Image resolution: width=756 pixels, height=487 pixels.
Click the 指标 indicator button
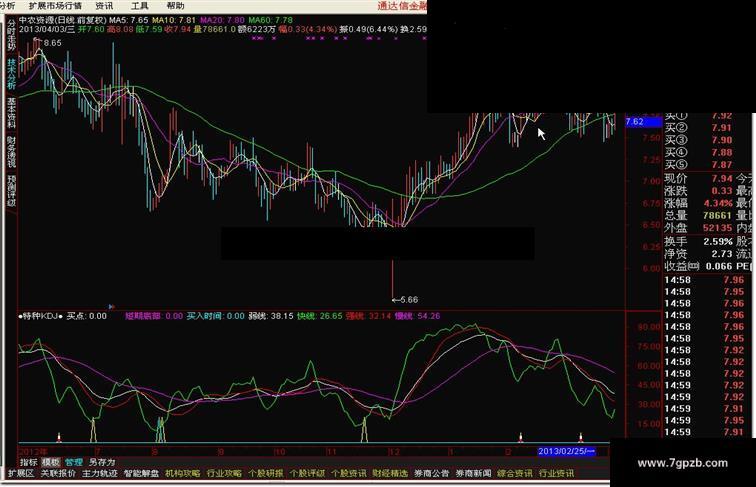point(28,462)
